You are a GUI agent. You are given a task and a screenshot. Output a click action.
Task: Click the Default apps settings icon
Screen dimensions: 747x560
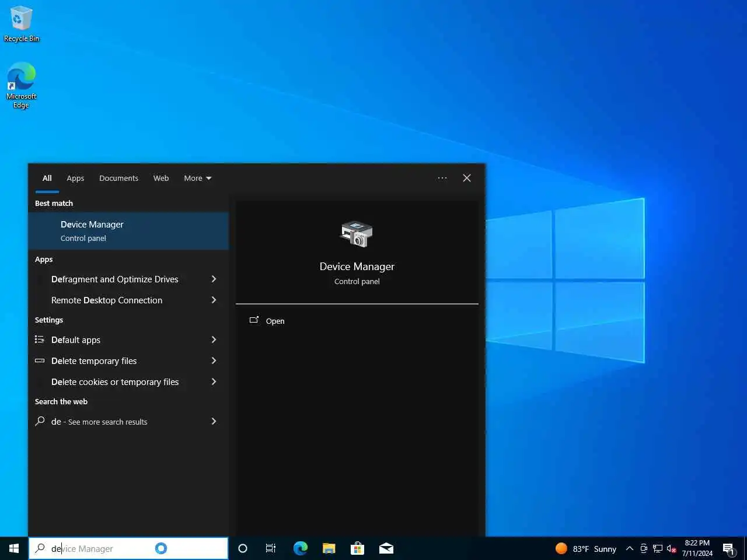point(40,339)
